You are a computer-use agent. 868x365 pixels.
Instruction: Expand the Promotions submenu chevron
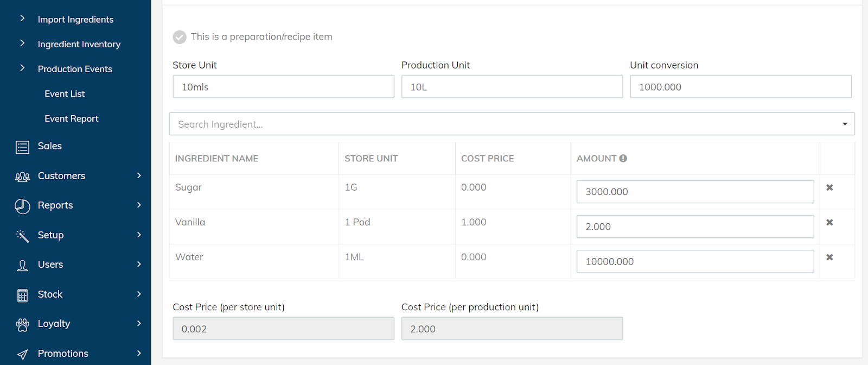(x=139, y=353)
